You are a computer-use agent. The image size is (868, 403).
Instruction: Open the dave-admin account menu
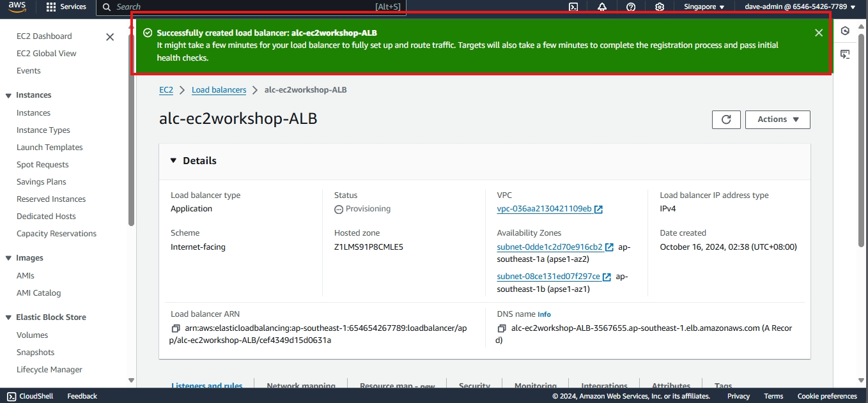coord(800,7)
